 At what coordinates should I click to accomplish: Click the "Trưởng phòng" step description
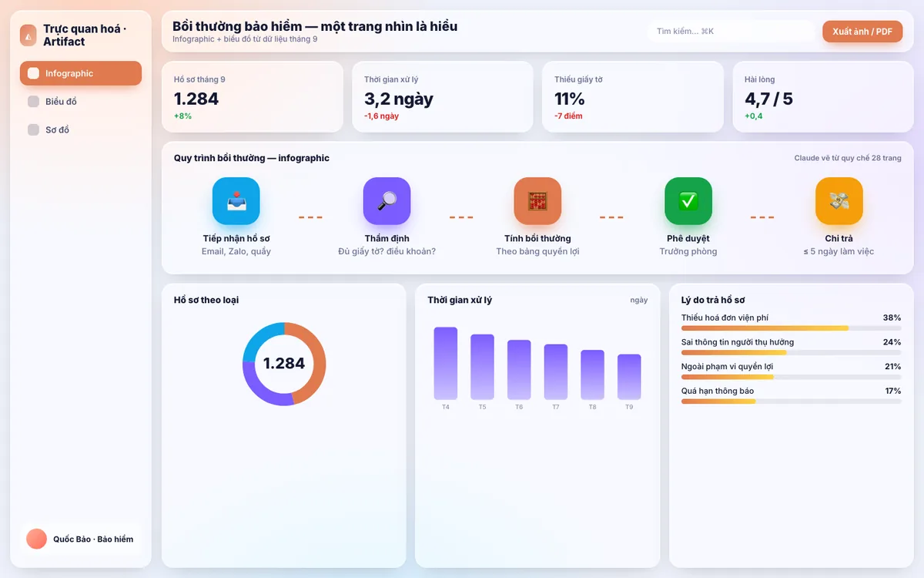coord(688,251)
